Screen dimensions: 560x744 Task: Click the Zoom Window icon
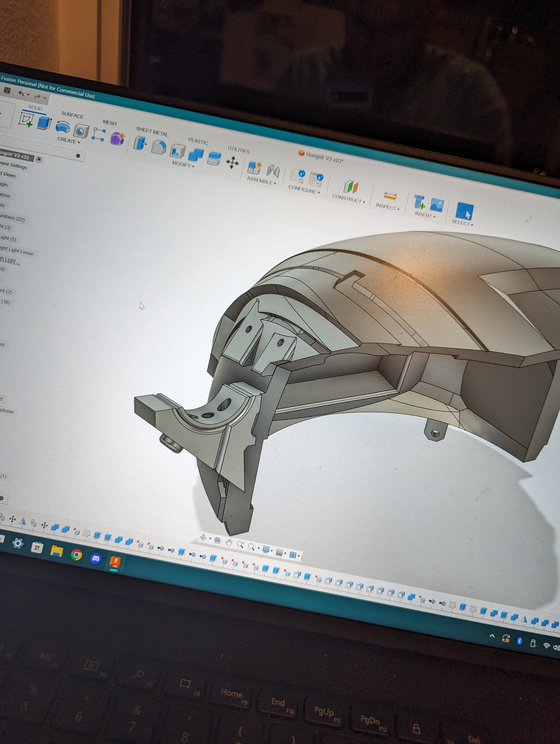(x=251, y=547)
